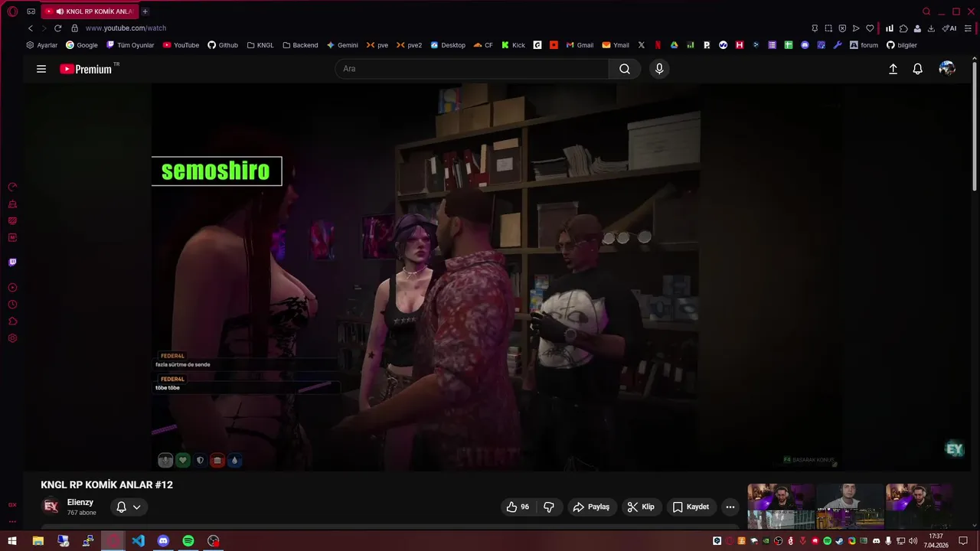Viewport: 980px width, 551px height.
Task: Create a clip with Klip button
Action: [641, 507]
